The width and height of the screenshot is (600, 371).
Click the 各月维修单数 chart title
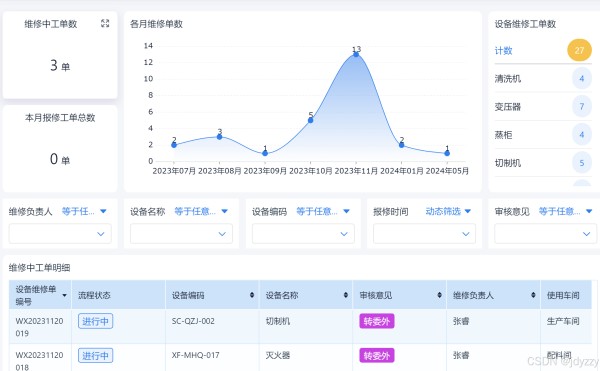[156, 24]
